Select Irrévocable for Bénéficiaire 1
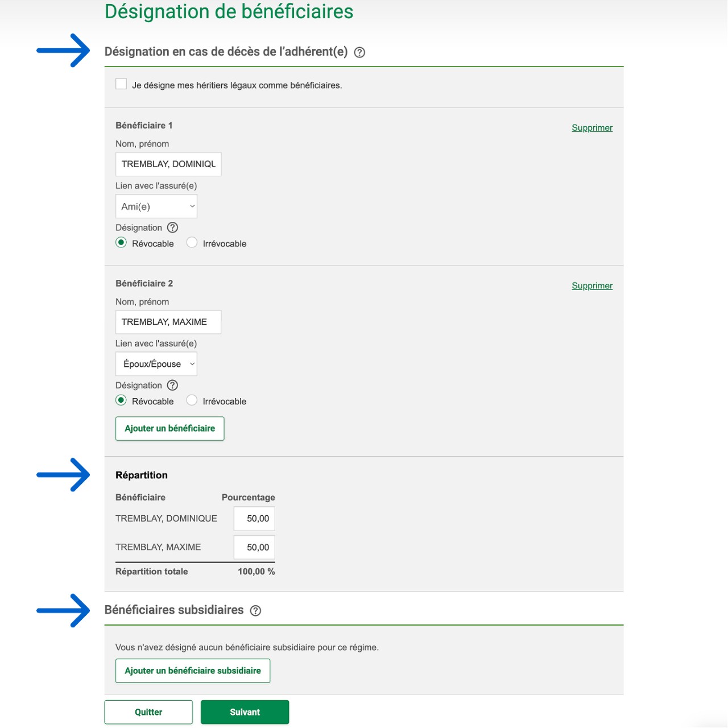Image resolution: width=728 pixels, height=728 pixels. [x=192, y=243]
